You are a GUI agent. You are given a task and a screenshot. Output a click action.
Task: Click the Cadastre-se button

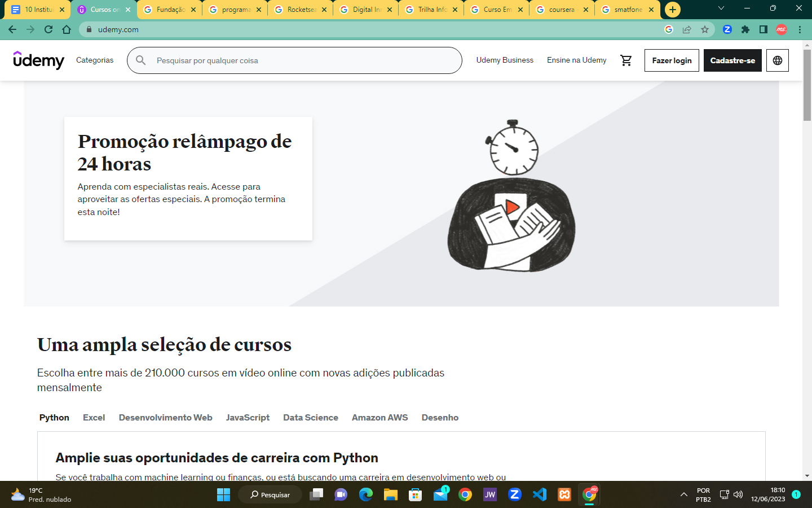point(732,60)
